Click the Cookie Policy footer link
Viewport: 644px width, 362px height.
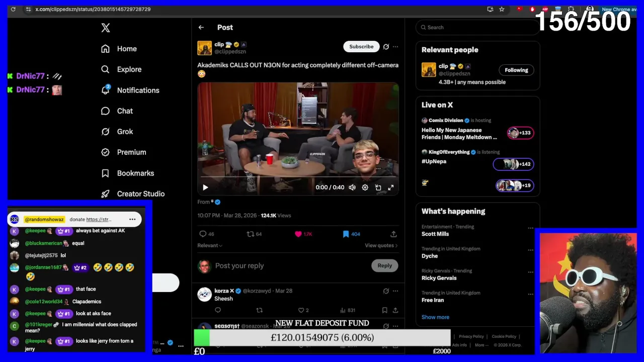click(x=504, y=336)
